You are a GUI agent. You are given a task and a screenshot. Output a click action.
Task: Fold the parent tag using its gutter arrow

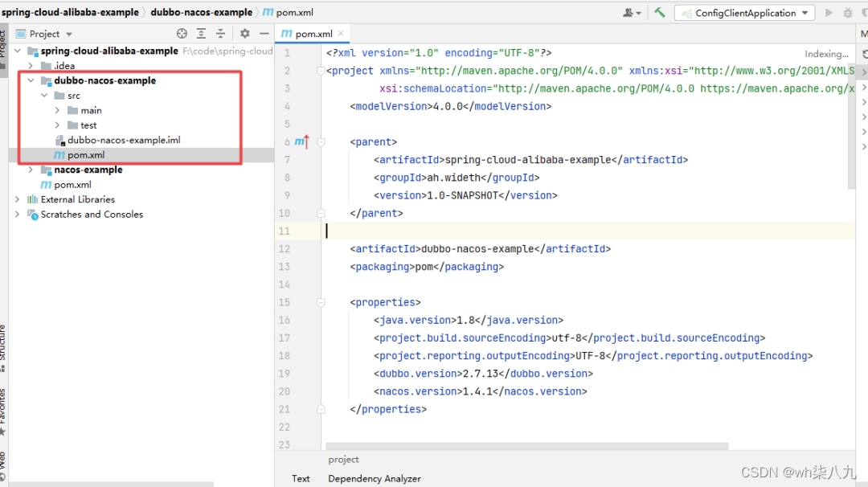click(321, 141)
